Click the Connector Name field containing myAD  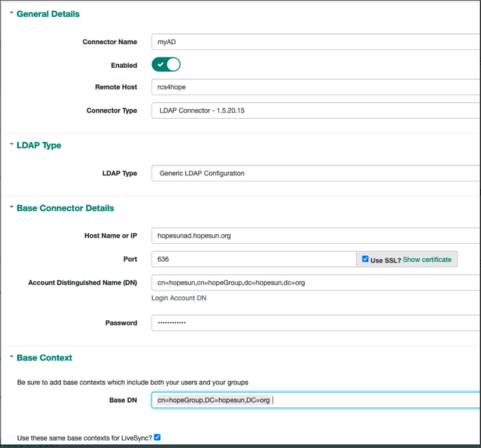[x=270, y=41]
